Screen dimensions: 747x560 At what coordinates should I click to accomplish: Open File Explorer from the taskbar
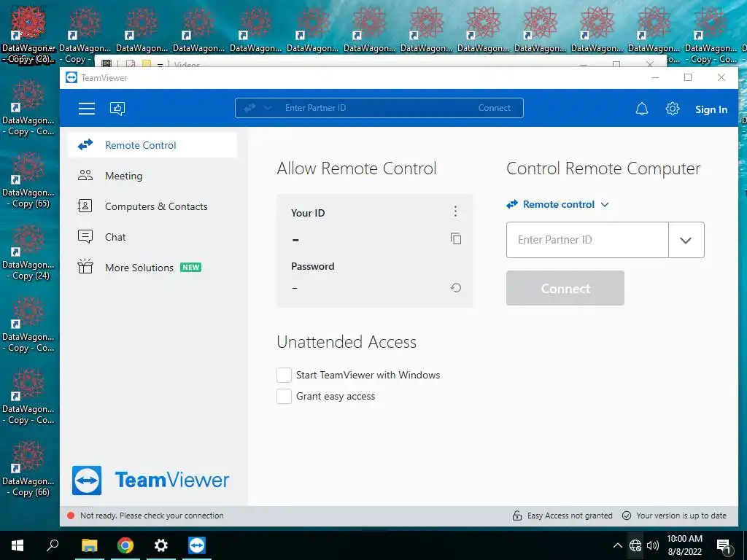click(89, 545)
